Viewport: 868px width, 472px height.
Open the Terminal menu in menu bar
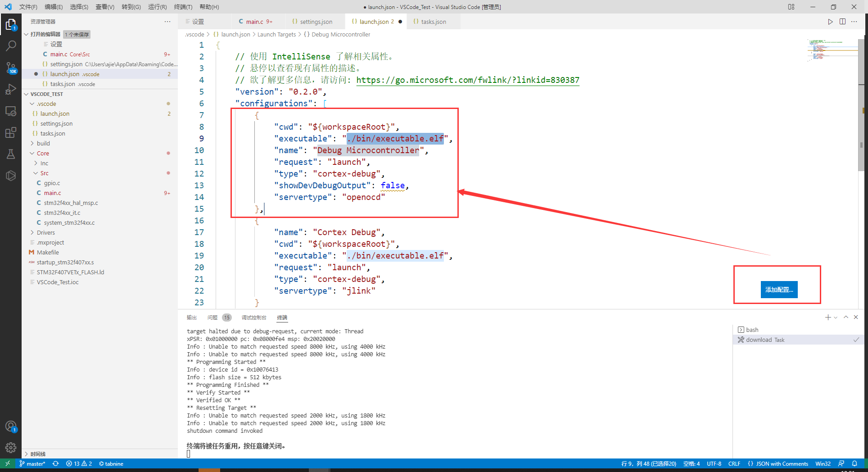[183, 7]
